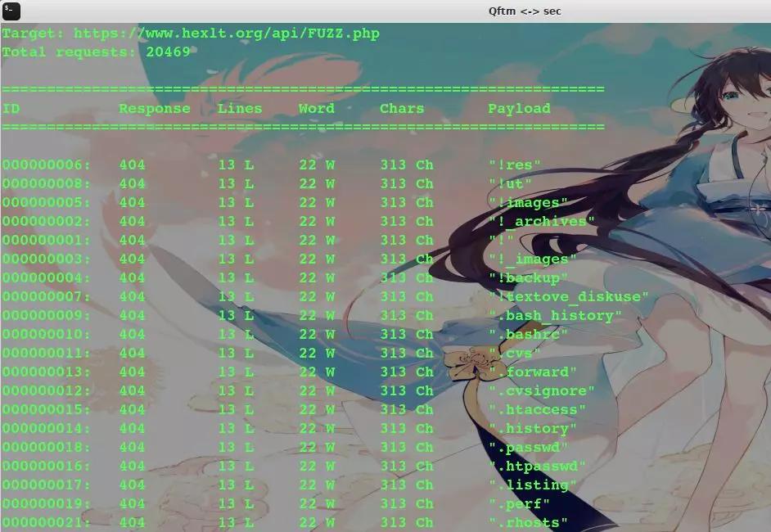Click payload ".bashrc"
The width and height of the screenshot is (771, 532).
528,335
